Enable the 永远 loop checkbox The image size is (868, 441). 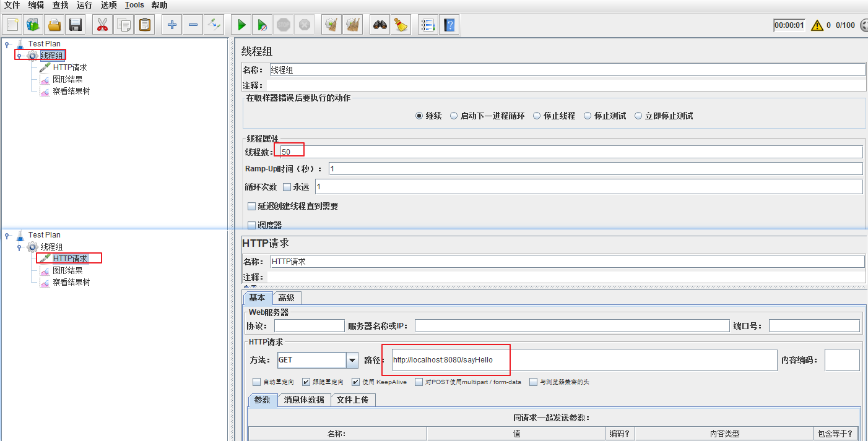click(287, 187)
